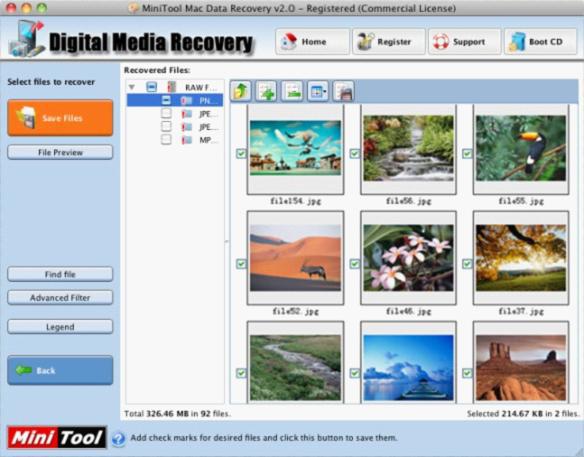Click the file56.jpg file name
Screen dimensions: 584x457
[408, 201]
